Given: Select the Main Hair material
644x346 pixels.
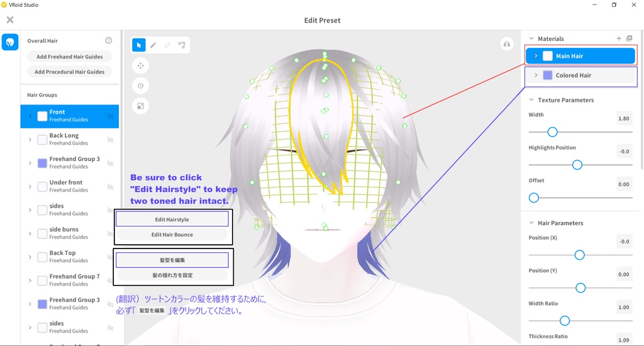Looking at the screenshot, I should coord(580,56).
